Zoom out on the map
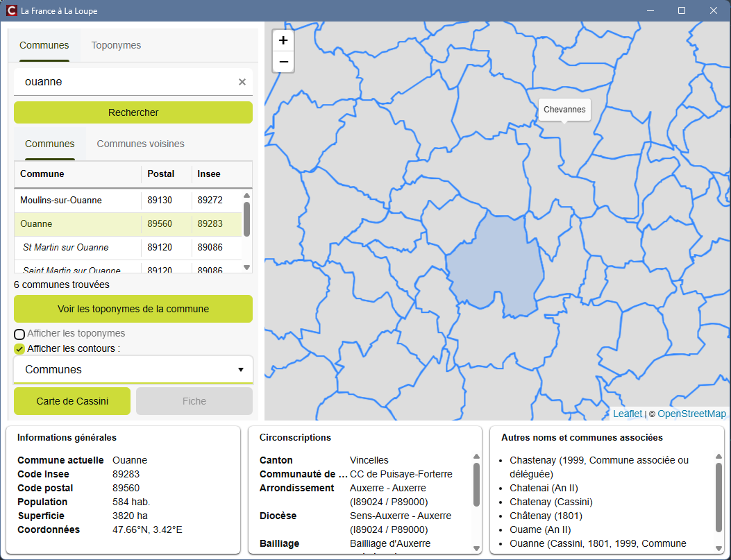The height and width of the screenshot is (560, 731). click(283, 62)
